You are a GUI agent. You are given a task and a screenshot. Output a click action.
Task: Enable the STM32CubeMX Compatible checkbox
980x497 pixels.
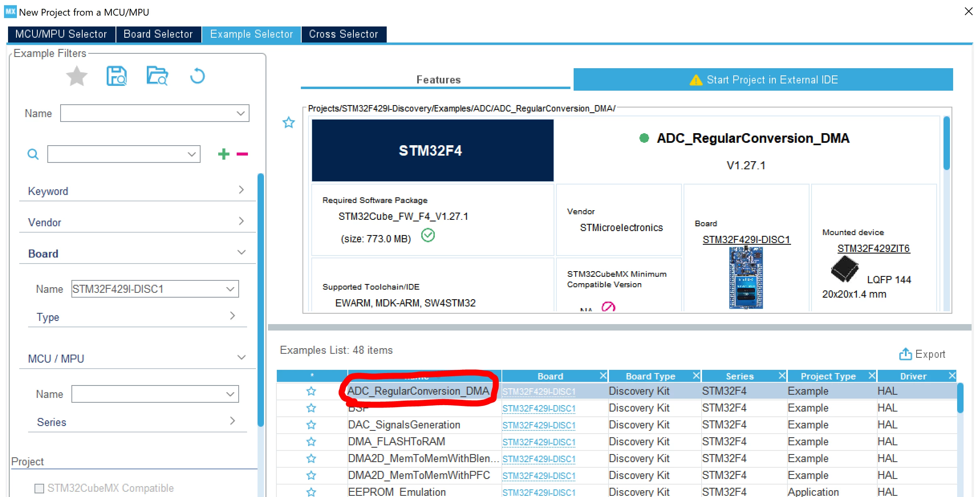tap(39, 488)
